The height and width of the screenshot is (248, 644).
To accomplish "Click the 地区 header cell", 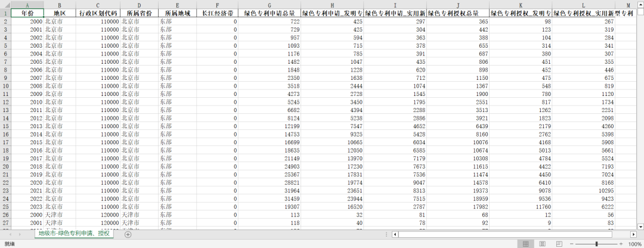I will (x=60, y=13).
